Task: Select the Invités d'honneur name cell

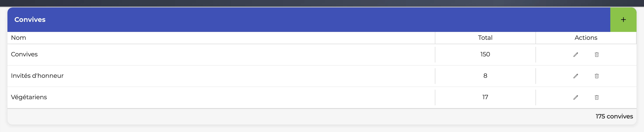Action: pyautogui.click(x=221, y=76)
